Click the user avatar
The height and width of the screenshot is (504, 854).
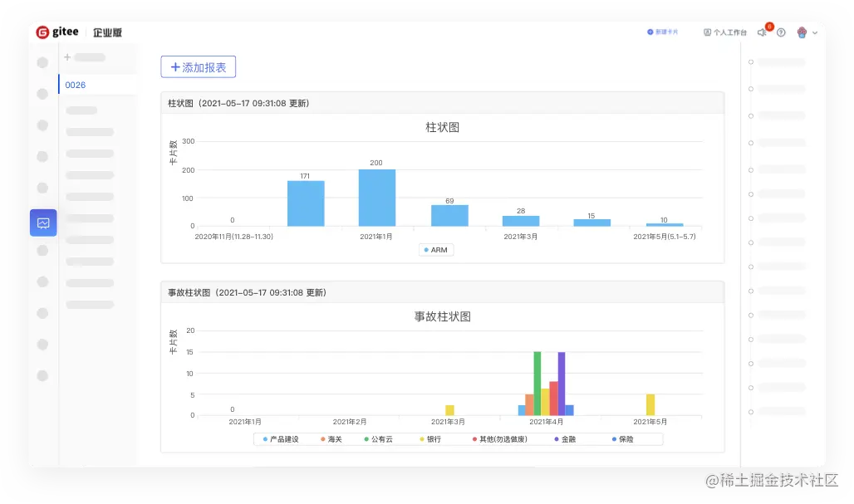802,32
